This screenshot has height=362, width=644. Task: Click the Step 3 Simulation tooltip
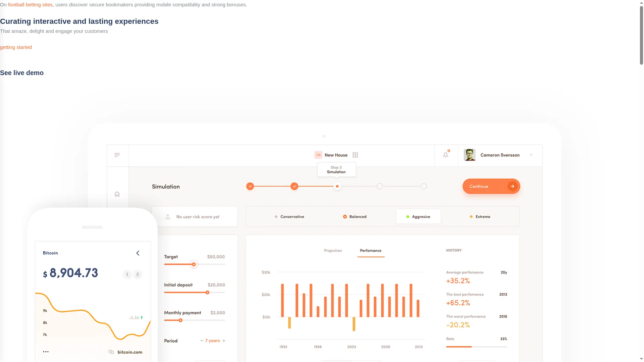(336, 170)
